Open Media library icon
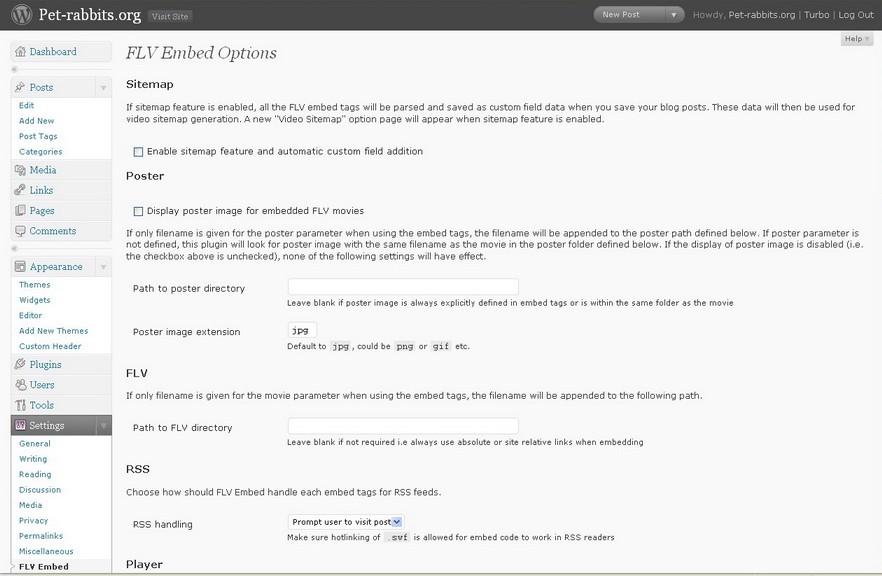The width and height of the screenshot is (882, 576). [20, 170]
